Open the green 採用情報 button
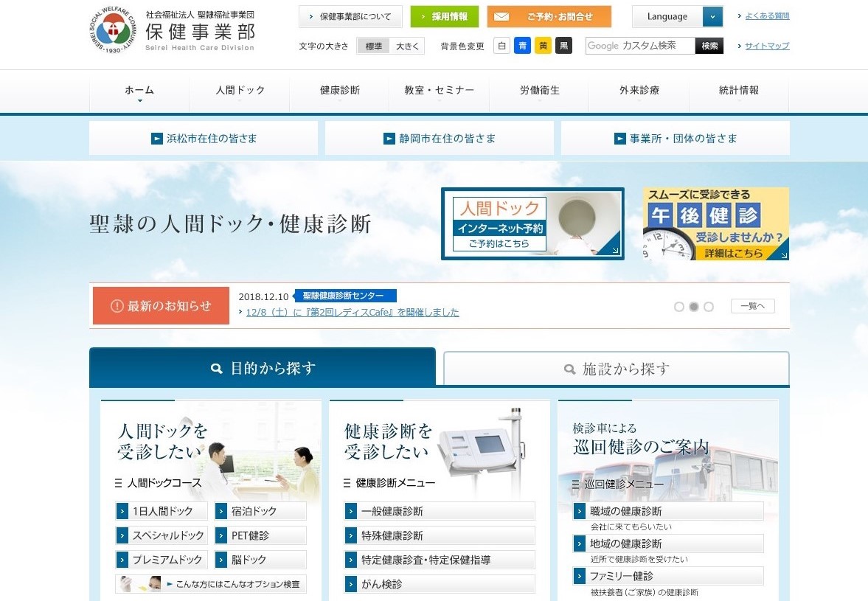The width and height of the screenshot is (868, 601). 444,17
